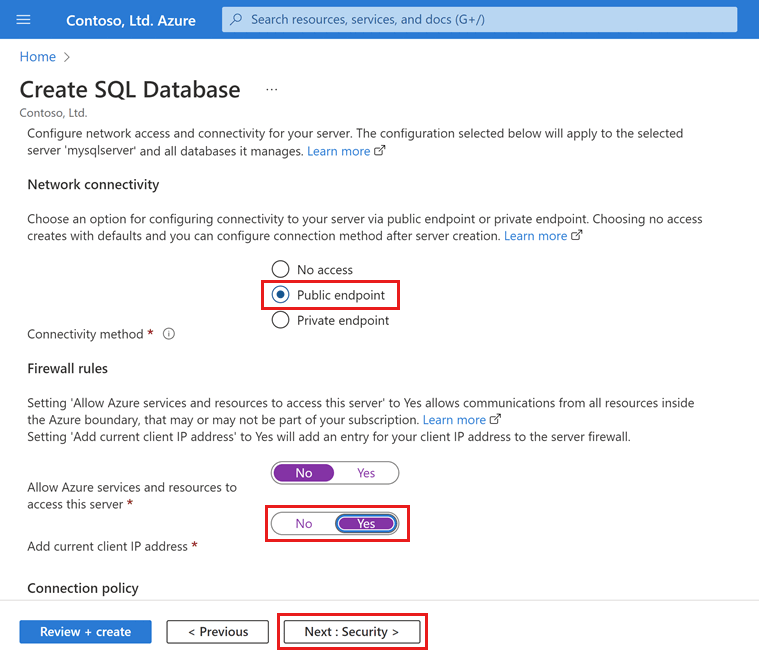Viewport: 759px width, 663px height.
Task: Focus the Search resources, services, and docs field
Action: coord(479,19)
